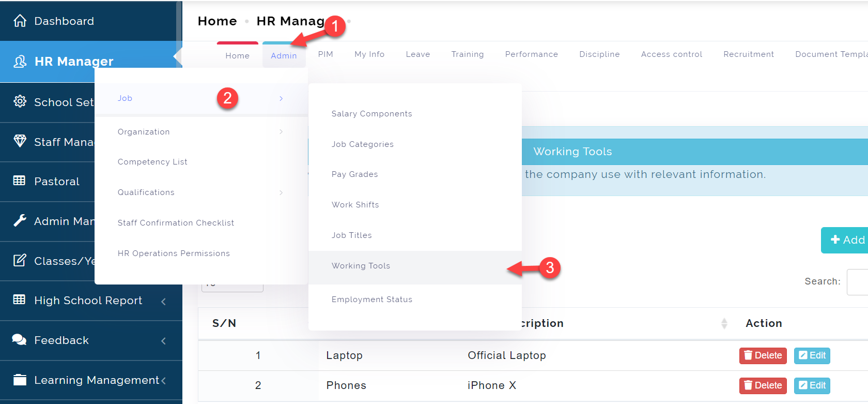This screenshot has width=868, height=404.
Task: Click the Feedback chat bubbles icon
Action: (19, 339)
